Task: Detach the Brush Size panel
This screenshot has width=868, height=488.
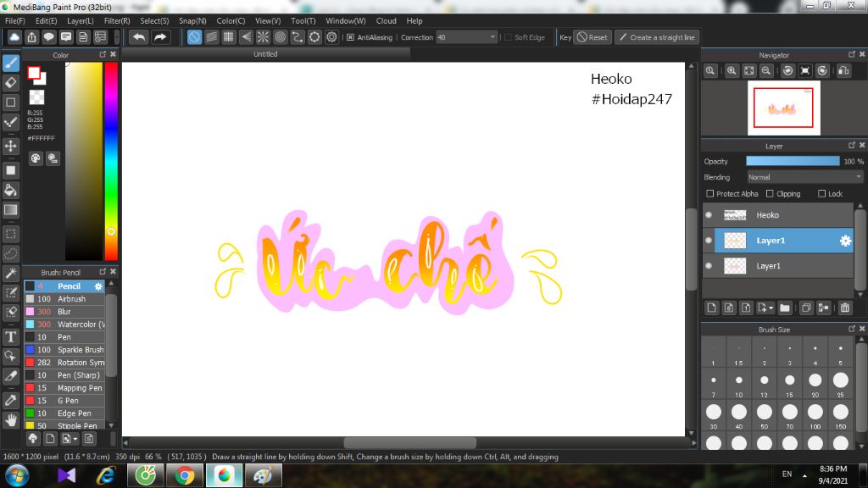Action: [x=851, y=329]
